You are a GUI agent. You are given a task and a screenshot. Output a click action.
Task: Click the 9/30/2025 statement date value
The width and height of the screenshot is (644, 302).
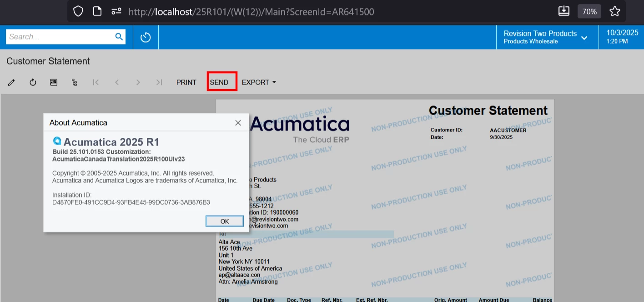click(501, 137)
